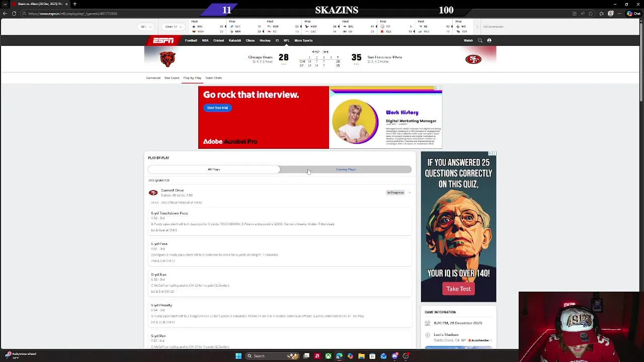Image resolution: width=644 pixels, height=362 pixels.
Task: Open File Explorer from taskbar
Action: click(361, 356)
